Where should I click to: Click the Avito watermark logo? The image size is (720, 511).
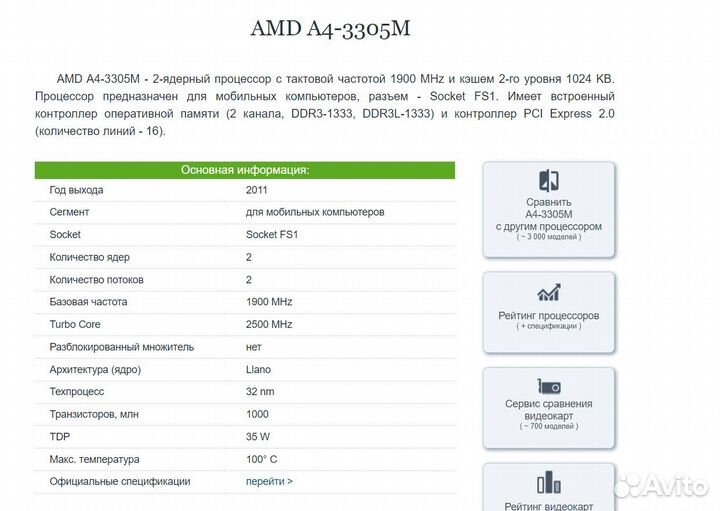coord(661,485)
